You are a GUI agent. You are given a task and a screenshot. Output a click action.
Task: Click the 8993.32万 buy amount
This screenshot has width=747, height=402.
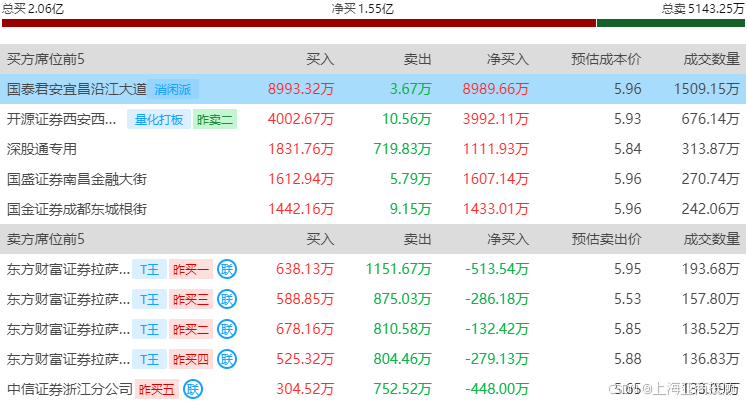click(301, 89)
